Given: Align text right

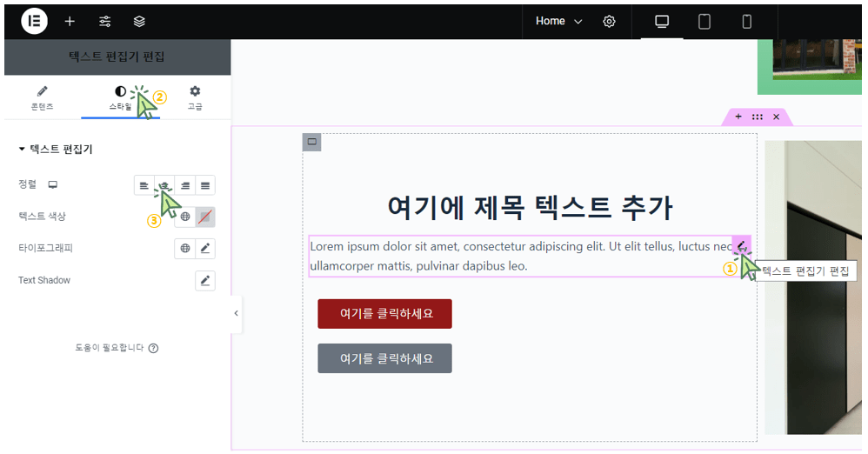Looking at the screenshot, I should click(x=185, y=185).
